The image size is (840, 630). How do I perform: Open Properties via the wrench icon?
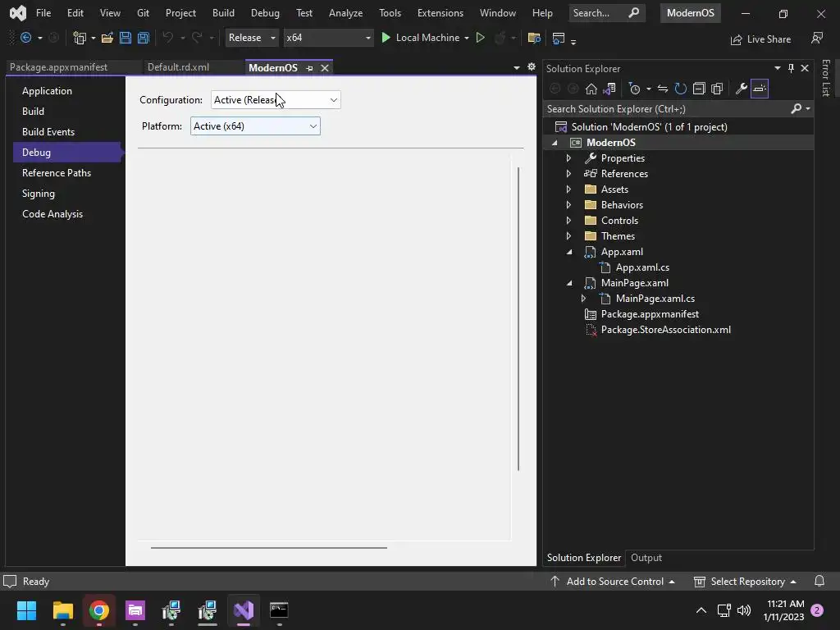coord(741,89)
